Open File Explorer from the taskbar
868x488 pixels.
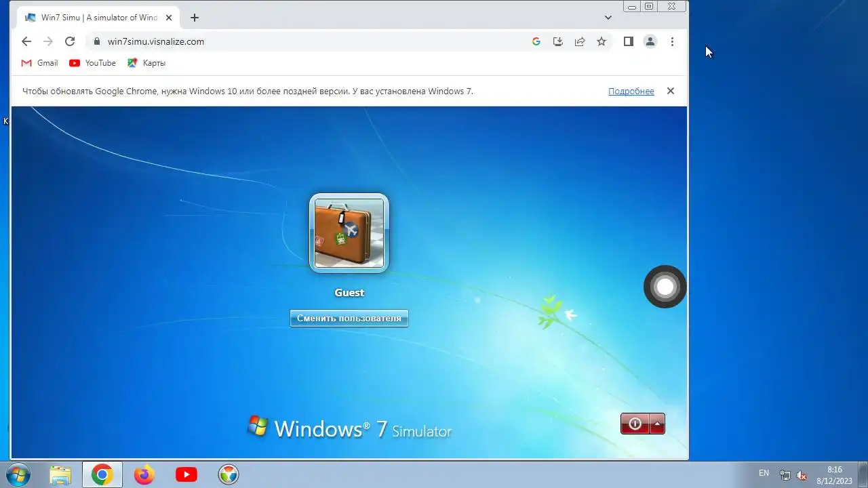pos(60,475)
